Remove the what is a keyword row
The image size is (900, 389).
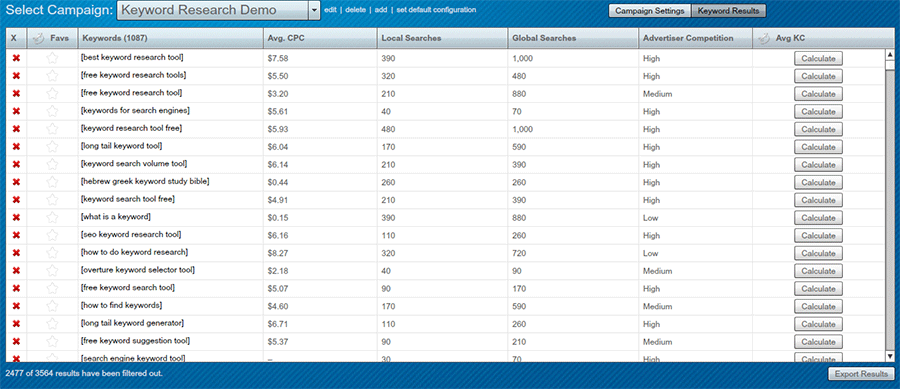coord(16,218)
